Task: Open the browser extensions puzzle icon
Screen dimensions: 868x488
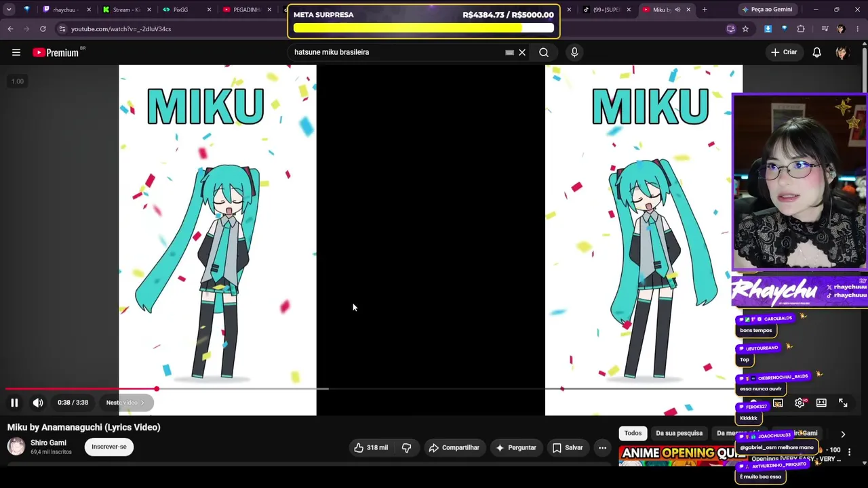Action: [801, 28]
